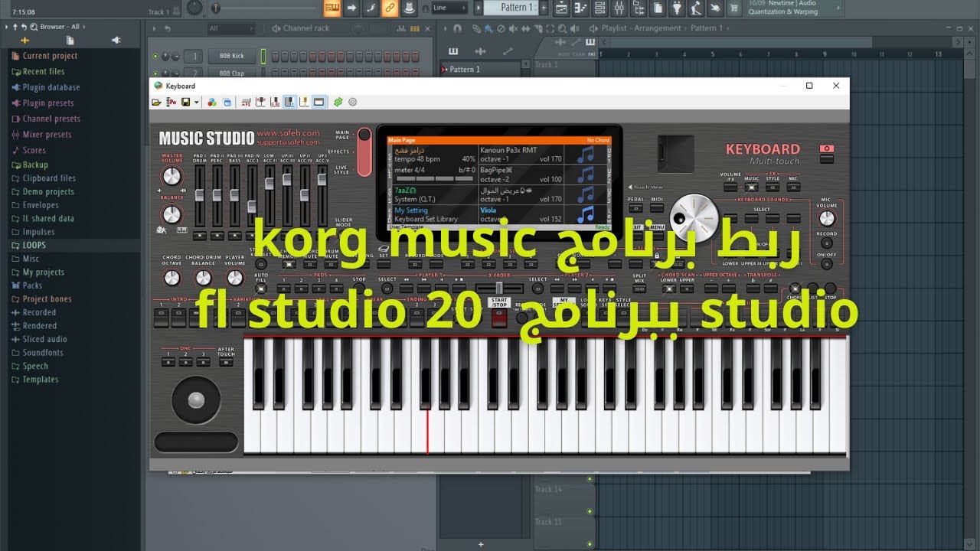Click the colored balls icon in Keyboard toolbar
The width and height of the screenshot is (980, 551).
coord(212,102)
